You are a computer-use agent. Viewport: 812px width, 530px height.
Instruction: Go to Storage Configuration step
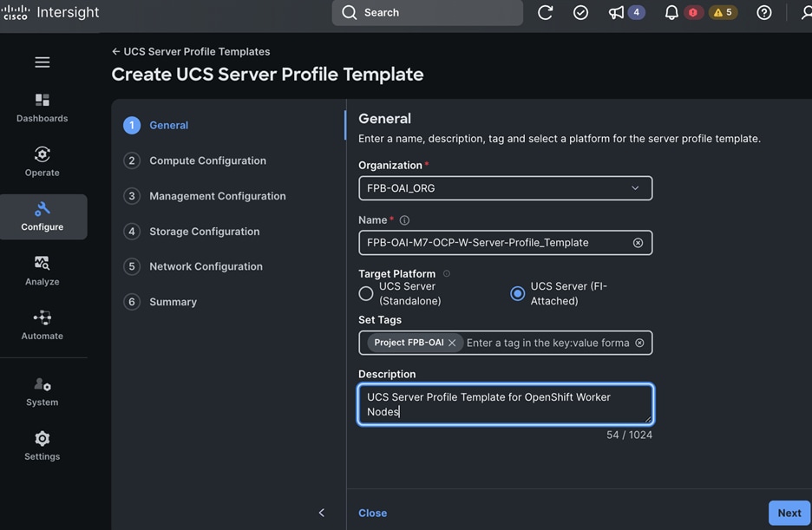(192, 232)
